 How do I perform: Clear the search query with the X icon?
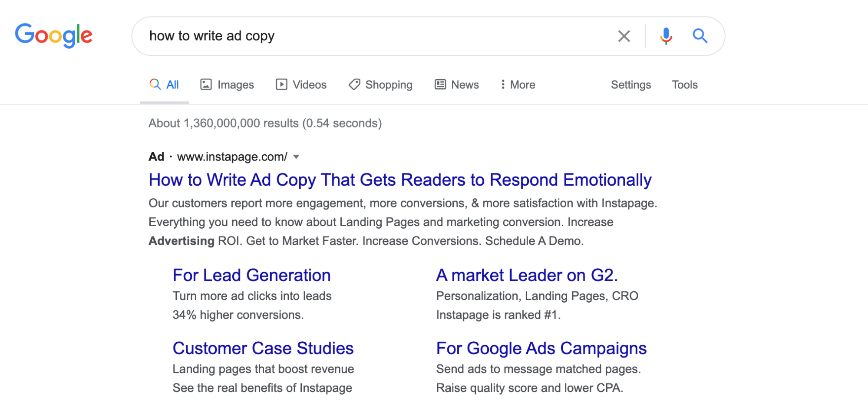click(x=624, y=36)
